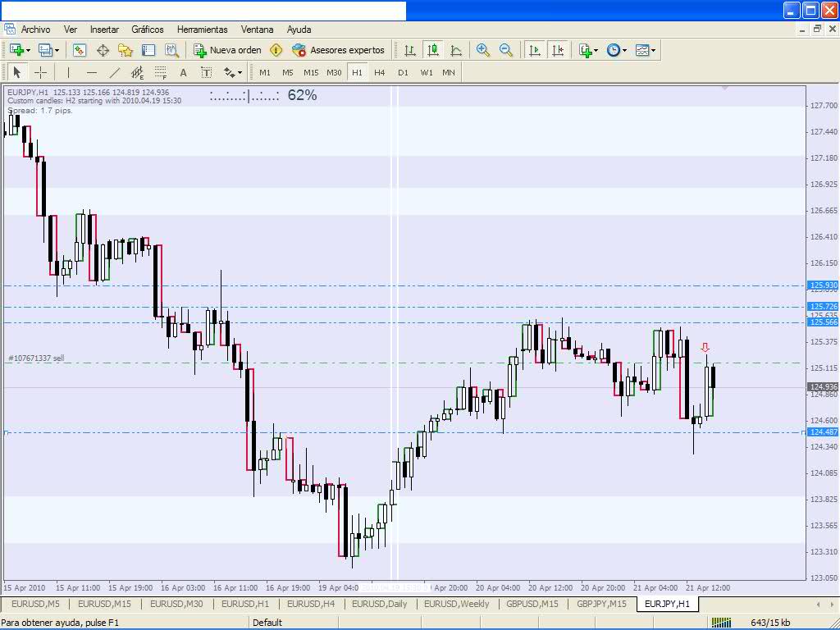Screen dimensions: 840x630
Task: Select the trendline tool
Action: pyautogui.click(x=115, y=72)
